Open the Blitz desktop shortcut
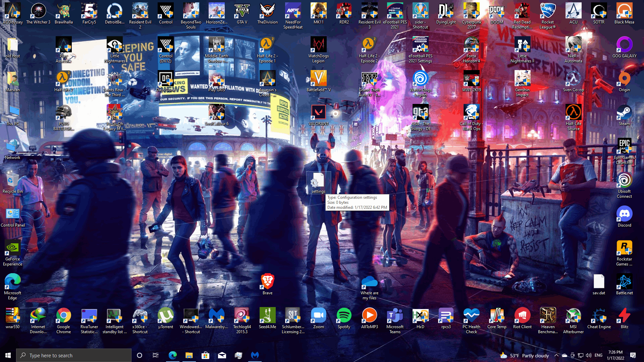 click(x=624, y=318)
